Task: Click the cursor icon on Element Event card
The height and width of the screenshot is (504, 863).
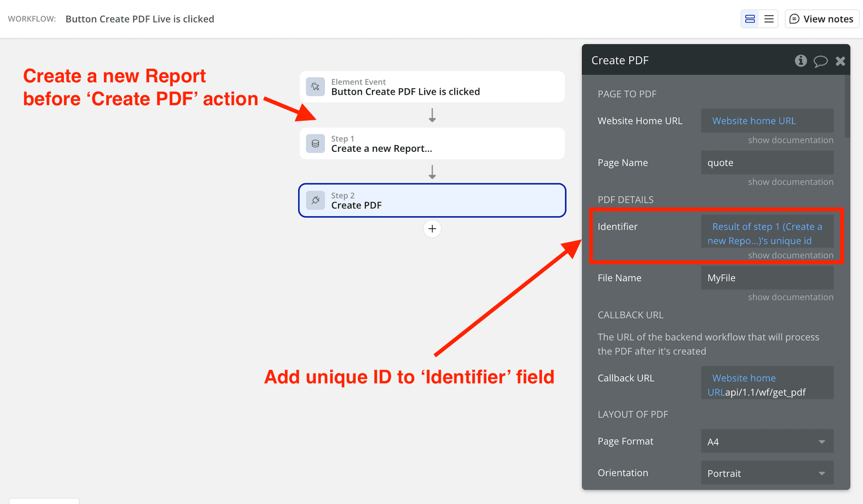Action: 315,87
